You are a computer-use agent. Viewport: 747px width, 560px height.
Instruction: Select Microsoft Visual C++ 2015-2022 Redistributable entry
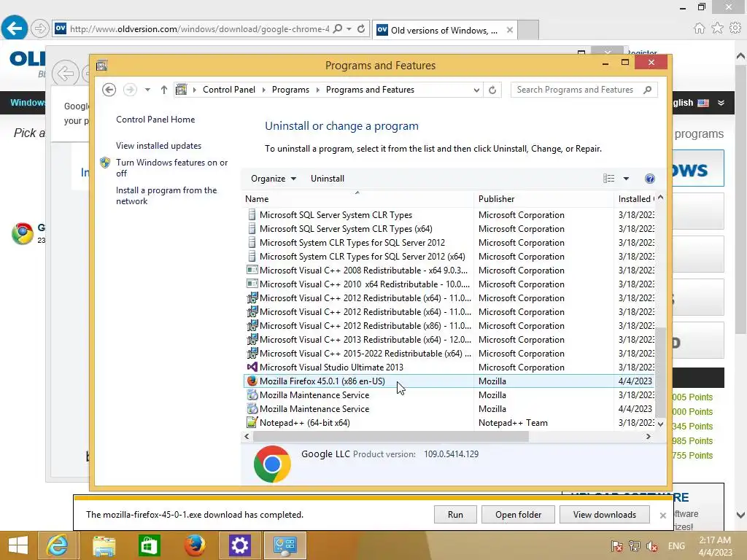pos(365,354)
